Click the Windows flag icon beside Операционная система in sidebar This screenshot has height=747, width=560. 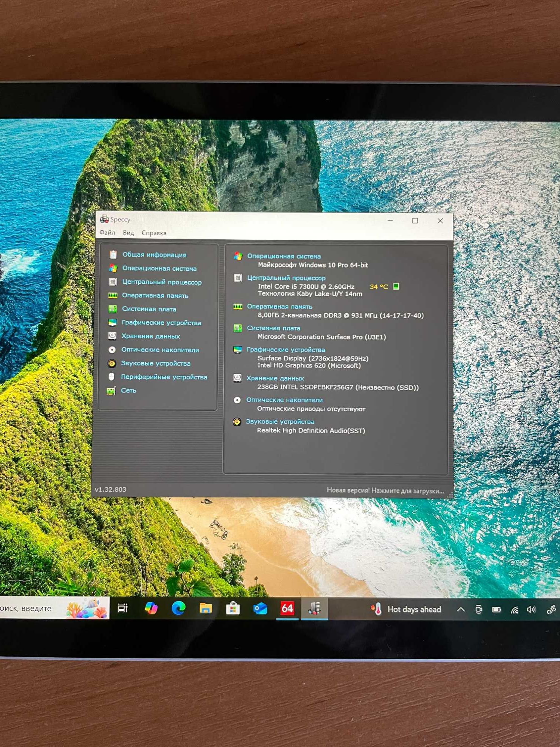click(113, 268)
